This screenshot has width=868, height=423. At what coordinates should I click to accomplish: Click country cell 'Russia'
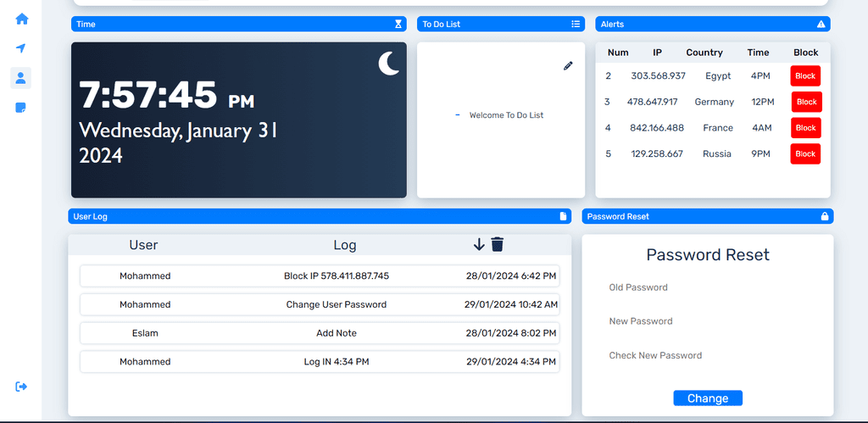(717, 154)
